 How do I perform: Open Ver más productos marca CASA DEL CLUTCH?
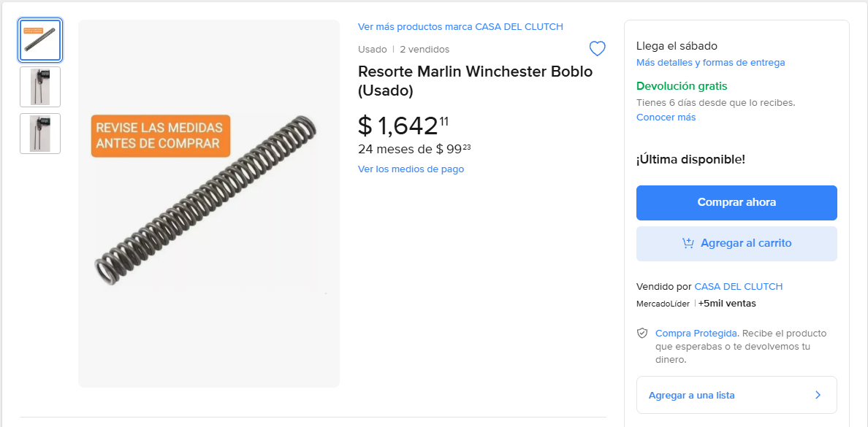(460, 27)
